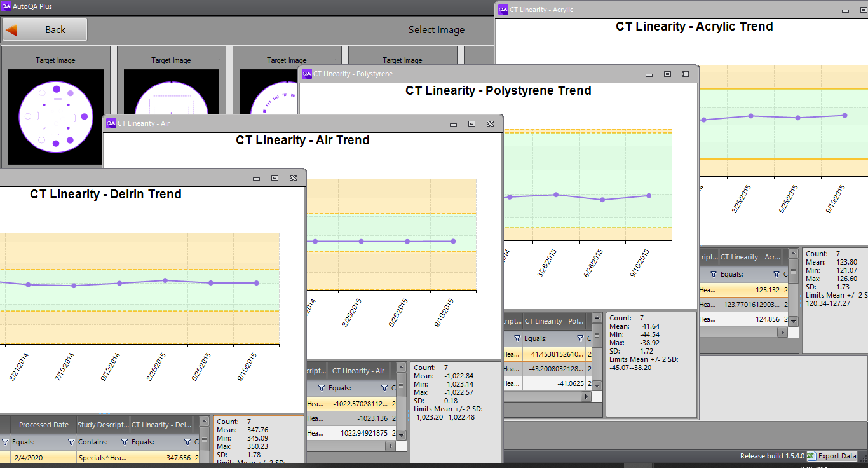Click filter icon on Study Description Contains column
The image size is (868, 468).
(124, 442)
